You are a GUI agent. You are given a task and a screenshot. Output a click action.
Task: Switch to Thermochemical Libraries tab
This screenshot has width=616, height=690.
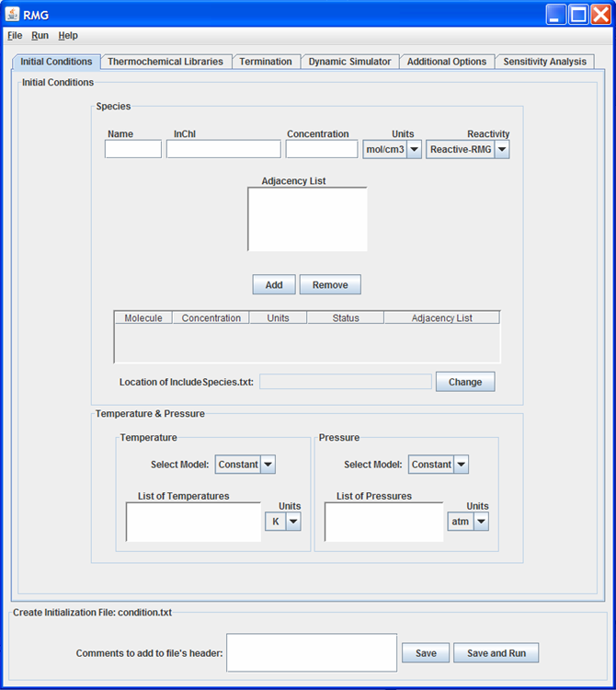click(165, 62)
